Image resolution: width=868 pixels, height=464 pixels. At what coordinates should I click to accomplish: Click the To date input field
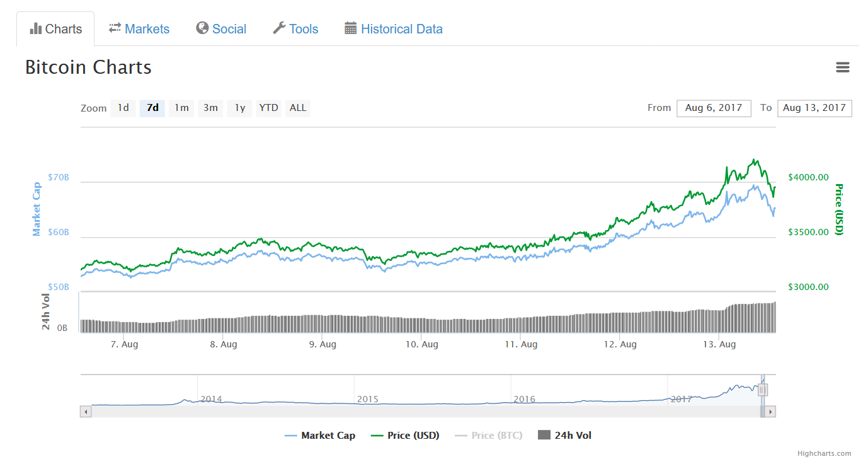[814, 108]
